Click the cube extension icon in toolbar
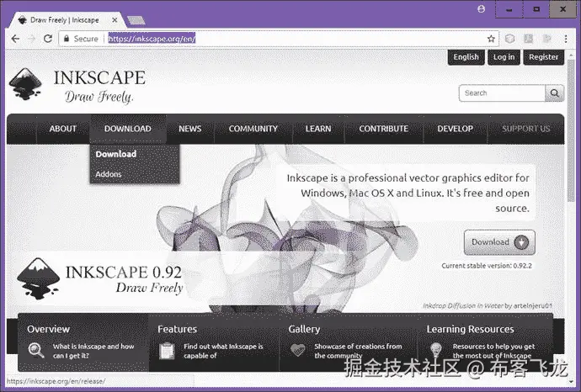The height and width of the screenshot is (392, 581). pos(510,39)
